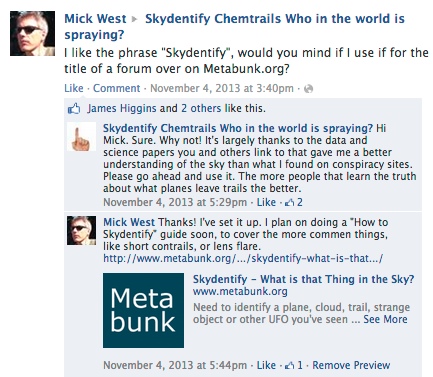The image size is (433, 377).
Task: Expand preview description with See More
Action: [x=385, y=319]
